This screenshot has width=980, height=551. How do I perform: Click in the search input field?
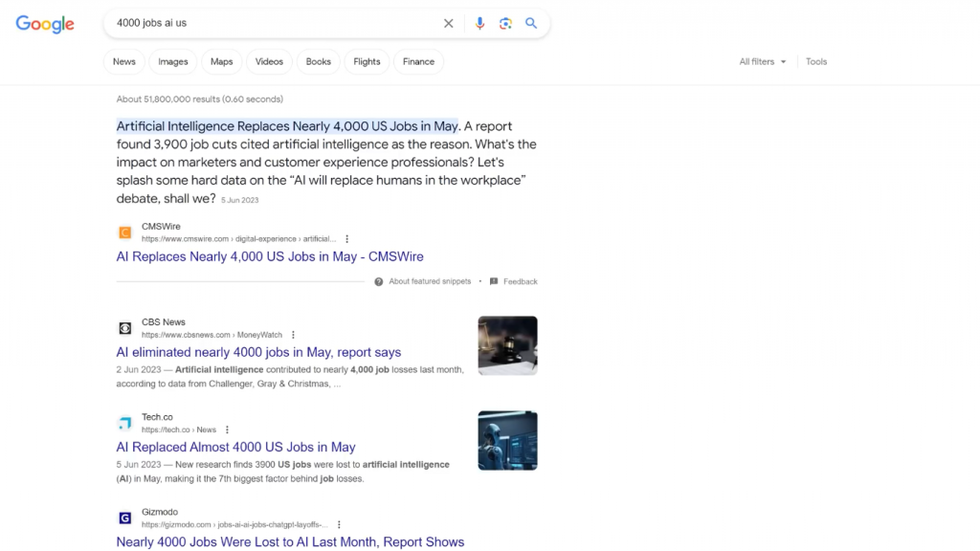pyautogui.click(x=275, y=23)
